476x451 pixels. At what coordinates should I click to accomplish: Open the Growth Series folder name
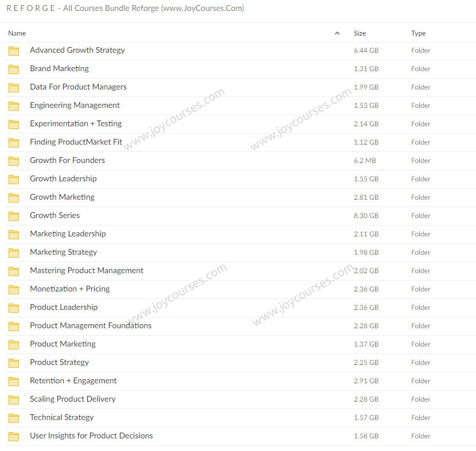(54, 215)
